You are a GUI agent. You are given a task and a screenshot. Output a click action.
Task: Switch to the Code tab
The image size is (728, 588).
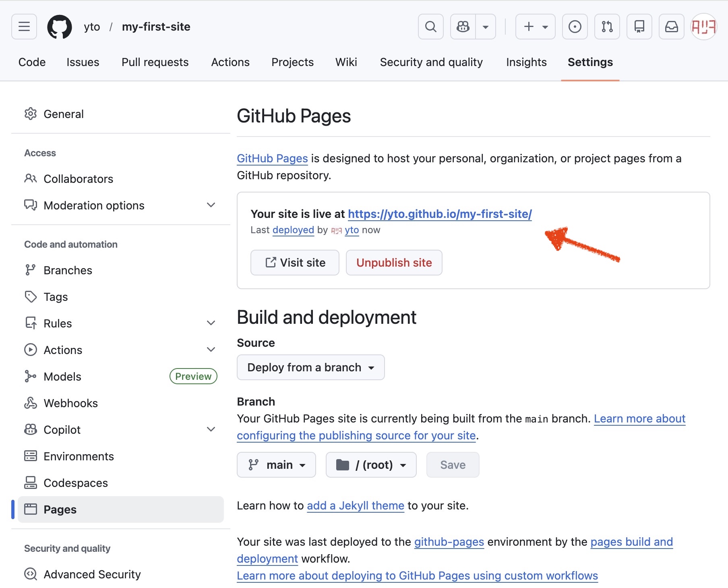click(32, 62)
